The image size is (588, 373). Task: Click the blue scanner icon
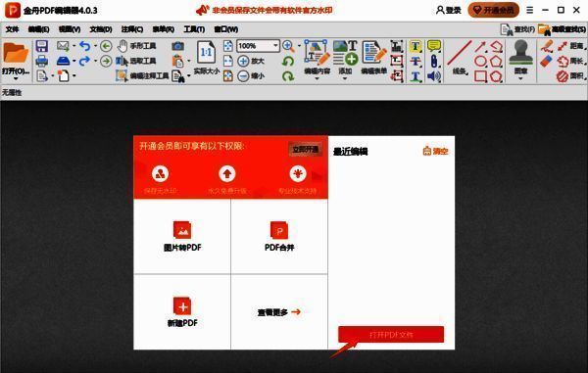click(63, 61)
